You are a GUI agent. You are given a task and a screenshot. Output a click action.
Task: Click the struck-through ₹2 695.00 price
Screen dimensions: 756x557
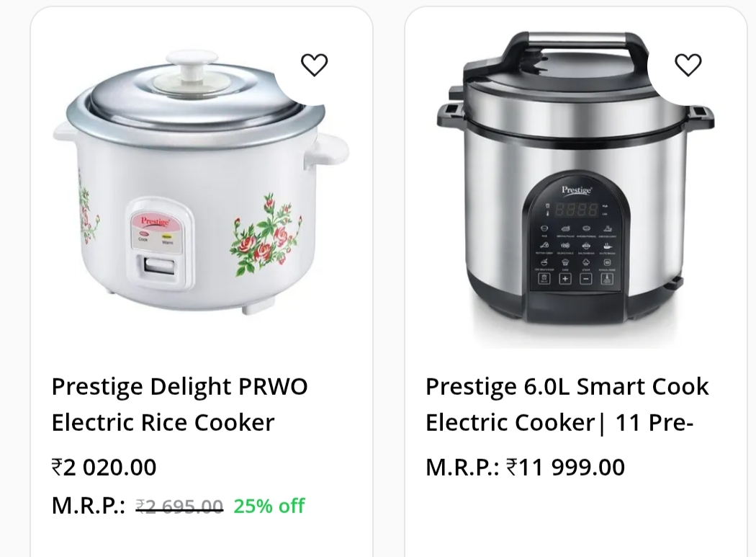[x=179, y=507]
